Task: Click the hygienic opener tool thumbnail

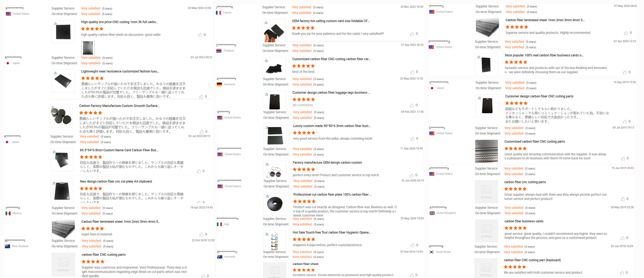Action: 275,241
